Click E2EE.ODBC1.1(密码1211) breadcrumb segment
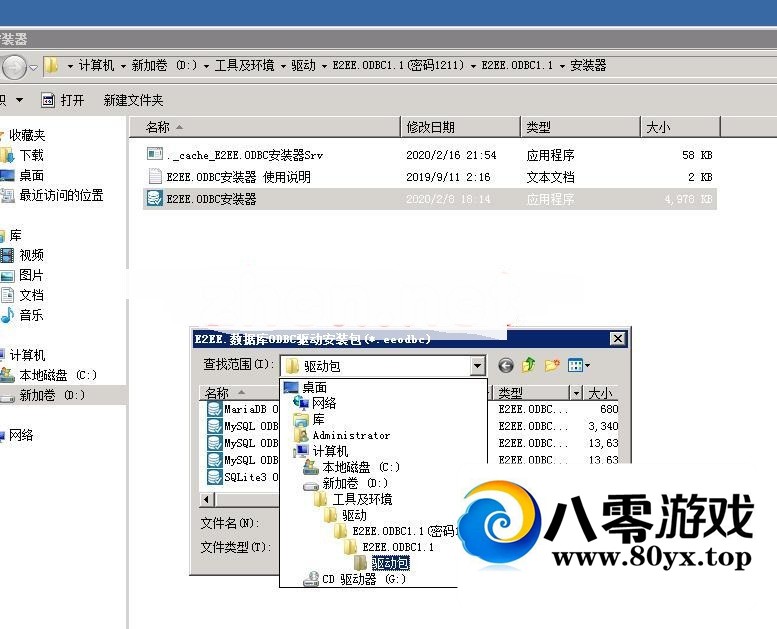777x629 pixels. click(398, 65)
